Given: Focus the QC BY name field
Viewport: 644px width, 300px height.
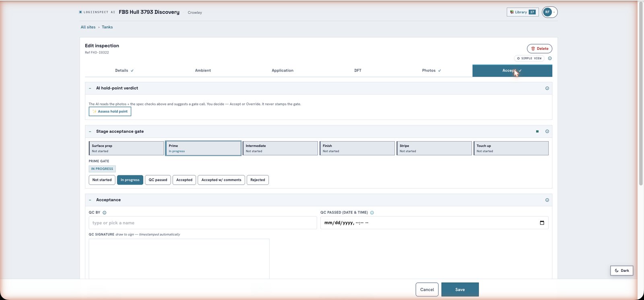Looking at the screenshot, I should 203,223.
